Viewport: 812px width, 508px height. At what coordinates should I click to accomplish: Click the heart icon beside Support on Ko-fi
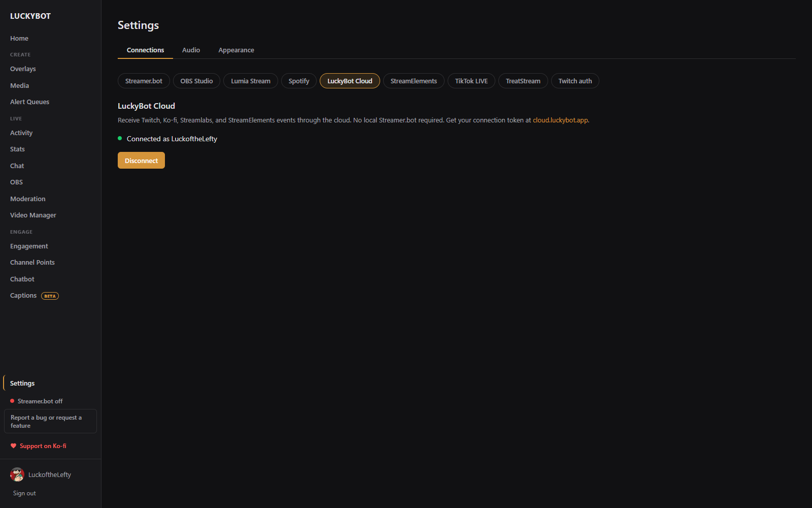(x=13, y=446)
